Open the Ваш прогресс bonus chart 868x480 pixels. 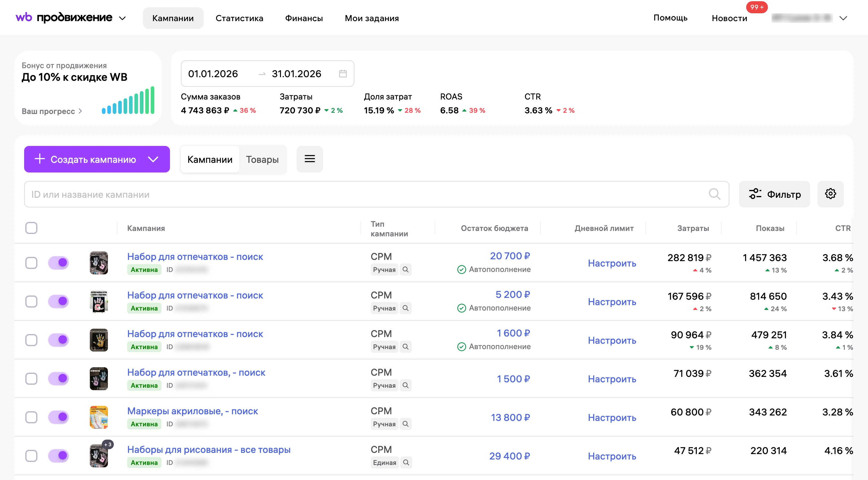[52, 111]
